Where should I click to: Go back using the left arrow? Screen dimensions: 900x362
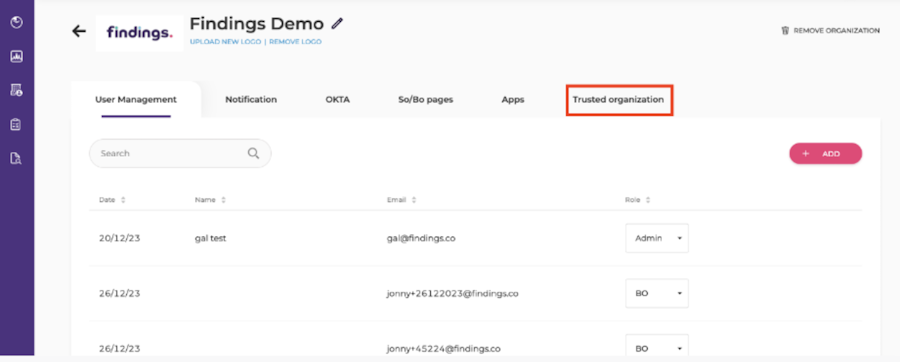79,31
